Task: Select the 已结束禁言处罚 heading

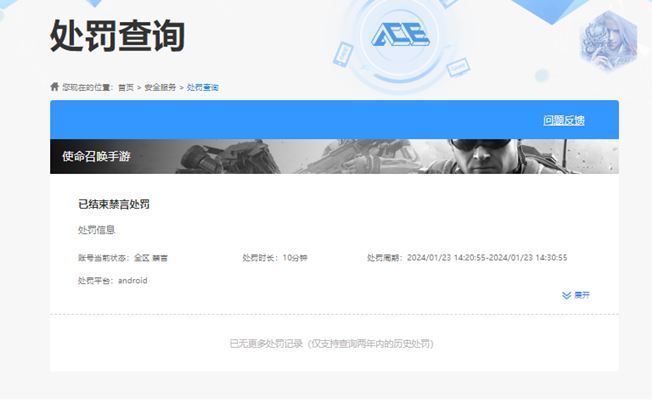Action: pyautogui.click(x=114, y=204)
